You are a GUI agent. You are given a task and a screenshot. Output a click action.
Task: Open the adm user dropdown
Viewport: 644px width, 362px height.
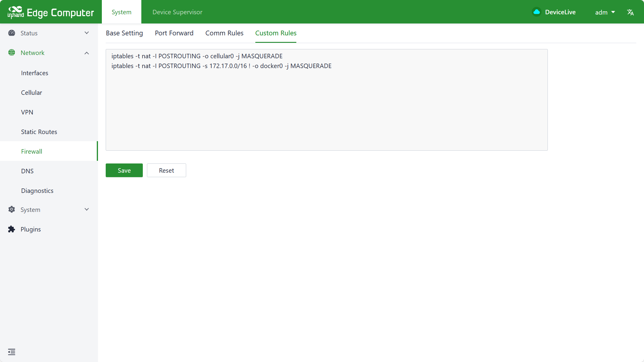(x=605, y=12)
